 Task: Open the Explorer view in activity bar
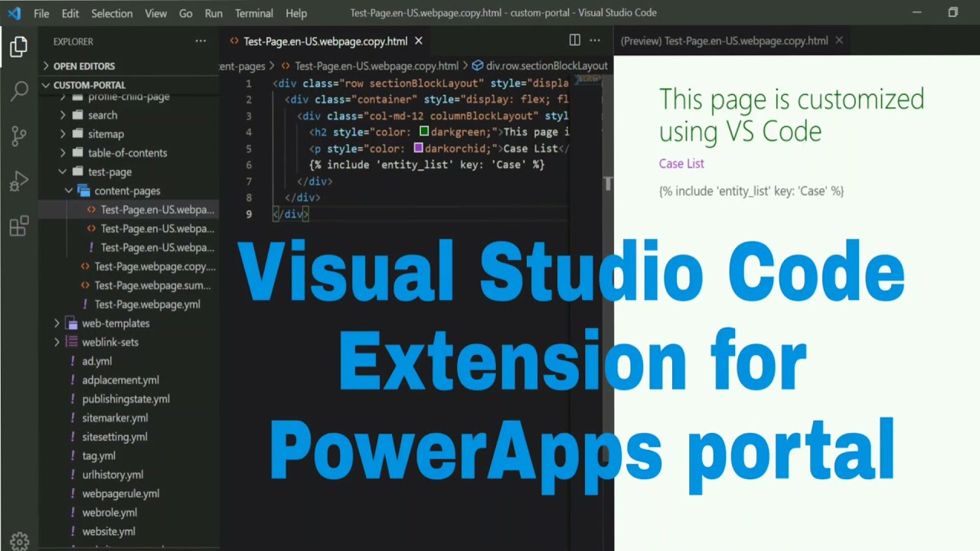click(x=19, y=47)
